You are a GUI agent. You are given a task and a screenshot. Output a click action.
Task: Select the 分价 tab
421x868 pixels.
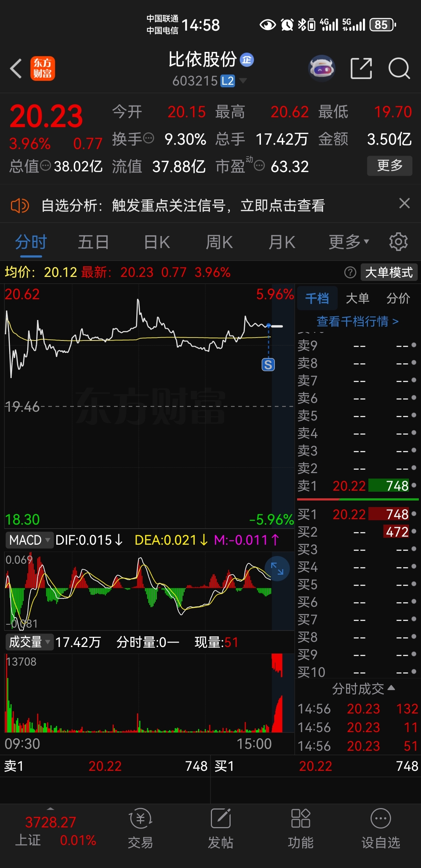[398, 298]
